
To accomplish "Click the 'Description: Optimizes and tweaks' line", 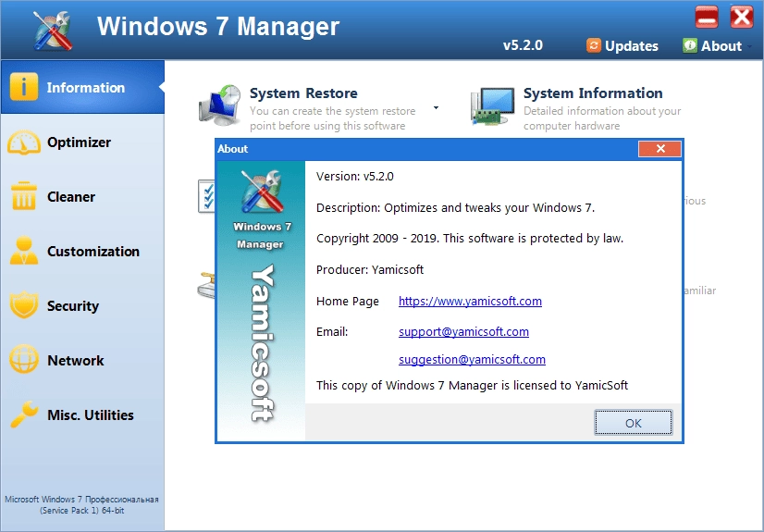I will tap(456, 208).
